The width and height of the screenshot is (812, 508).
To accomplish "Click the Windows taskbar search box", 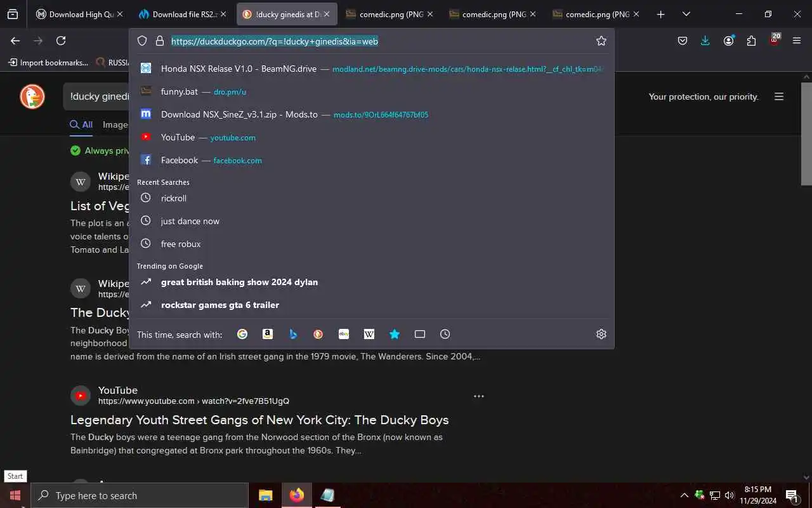I will coord(139,495).
